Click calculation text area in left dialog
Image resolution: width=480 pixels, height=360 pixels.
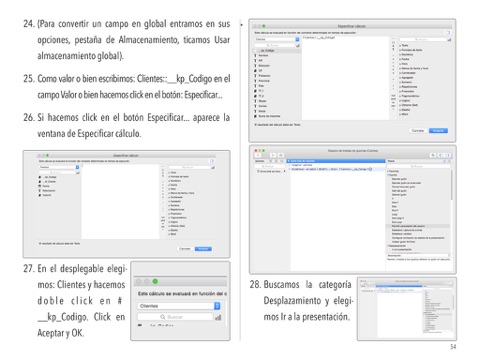click(120, 201)
